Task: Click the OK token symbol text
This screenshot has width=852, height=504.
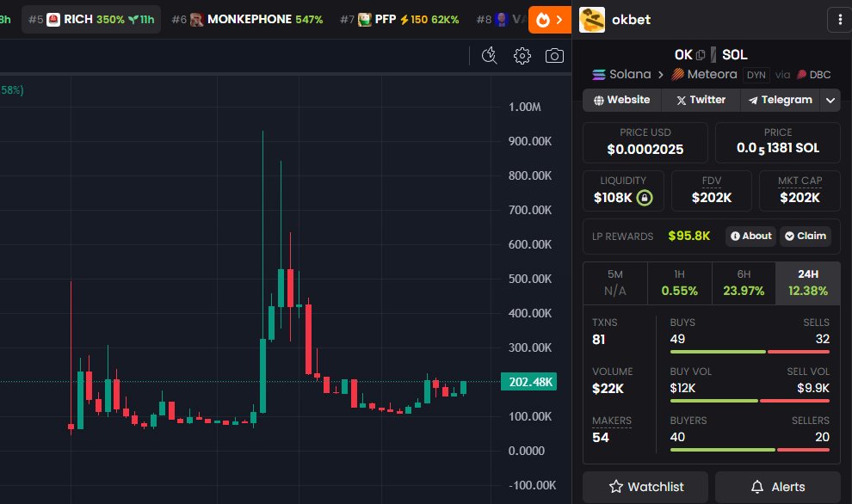Action: point(683,55)
